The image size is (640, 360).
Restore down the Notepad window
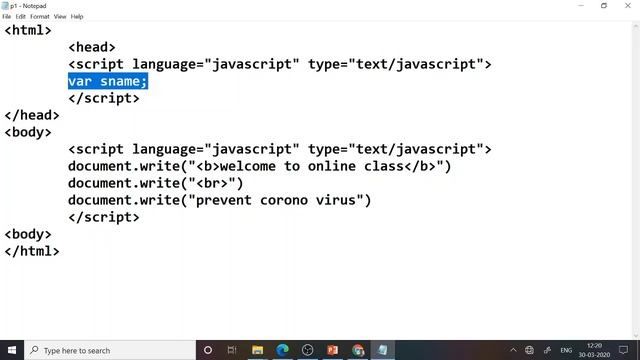(604, 6)
